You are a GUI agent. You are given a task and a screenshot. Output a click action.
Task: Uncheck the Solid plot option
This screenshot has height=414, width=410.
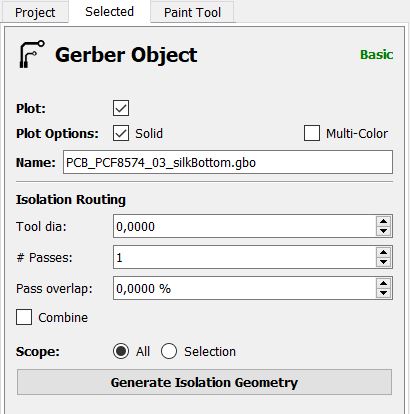(x=121, y=133)
